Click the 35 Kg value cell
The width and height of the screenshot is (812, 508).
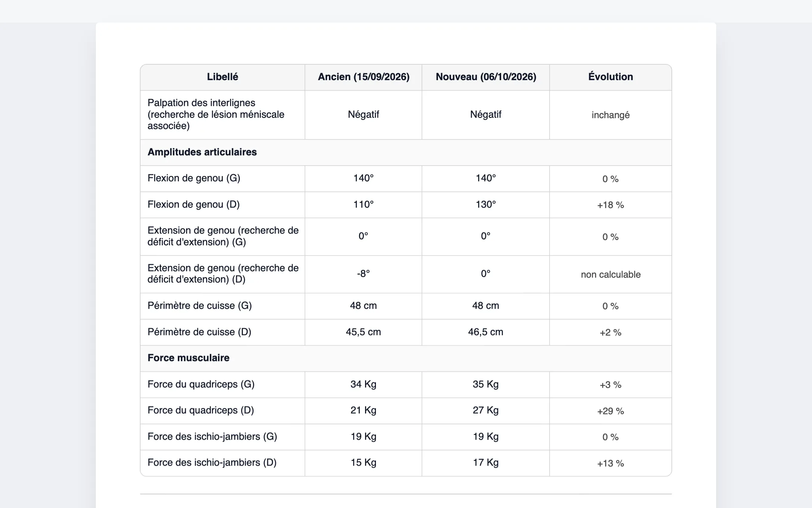(486, 384)
